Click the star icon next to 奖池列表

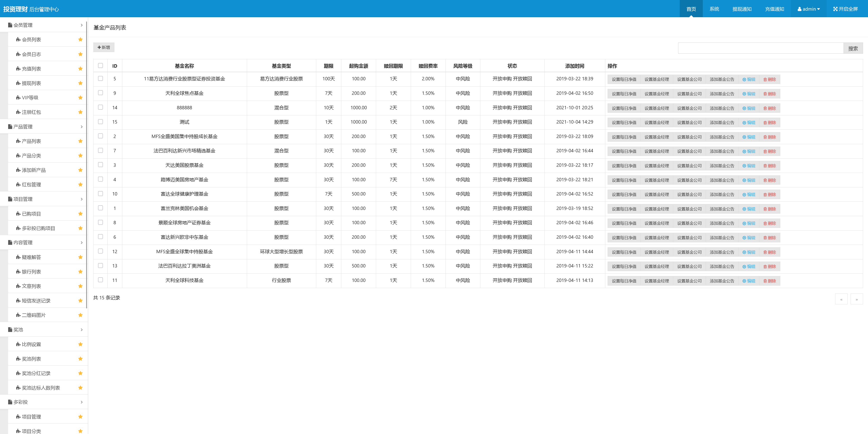click(x=80, y=359)
